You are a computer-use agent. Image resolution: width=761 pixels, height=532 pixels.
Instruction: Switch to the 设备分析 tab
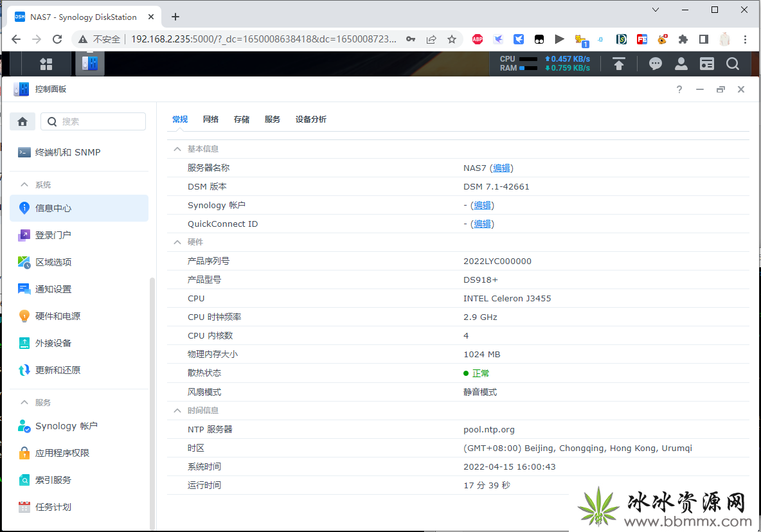click(x=310, y=120)
